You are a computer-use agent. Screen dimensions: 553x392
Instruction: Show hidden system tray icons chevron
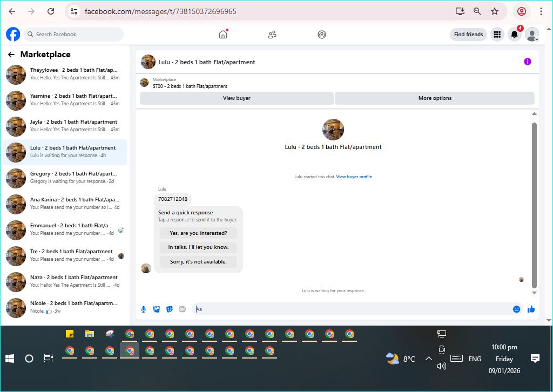(428, 359)
